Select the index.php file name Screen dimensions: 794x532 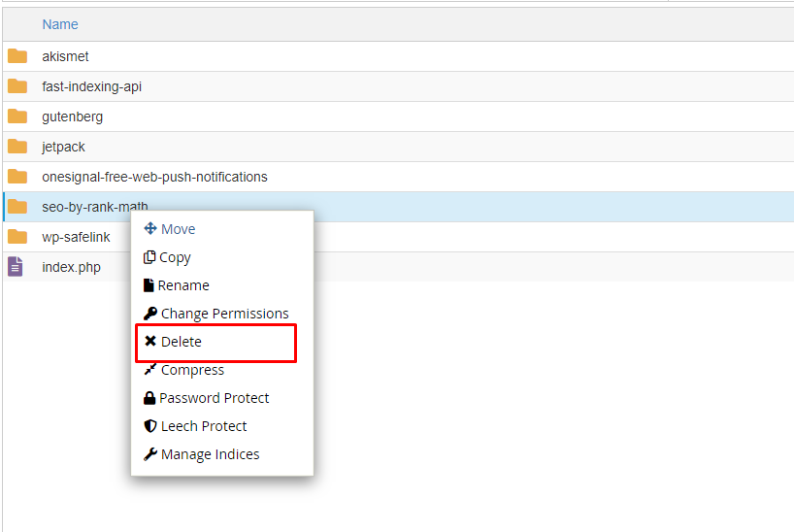point(72,267)
